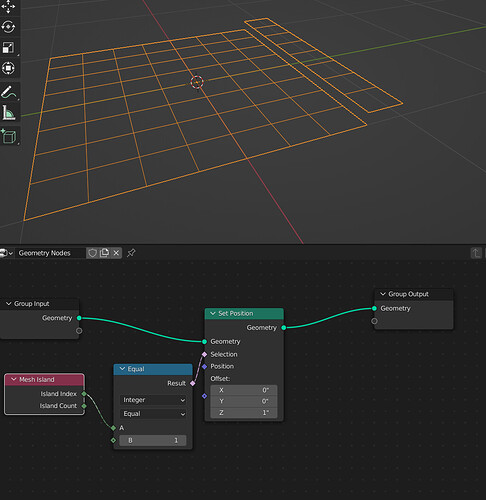Image resolution: width=486 pixels, height=500 pixels.
Task: Select the Transform tool icon
Action: pos(8,68)
